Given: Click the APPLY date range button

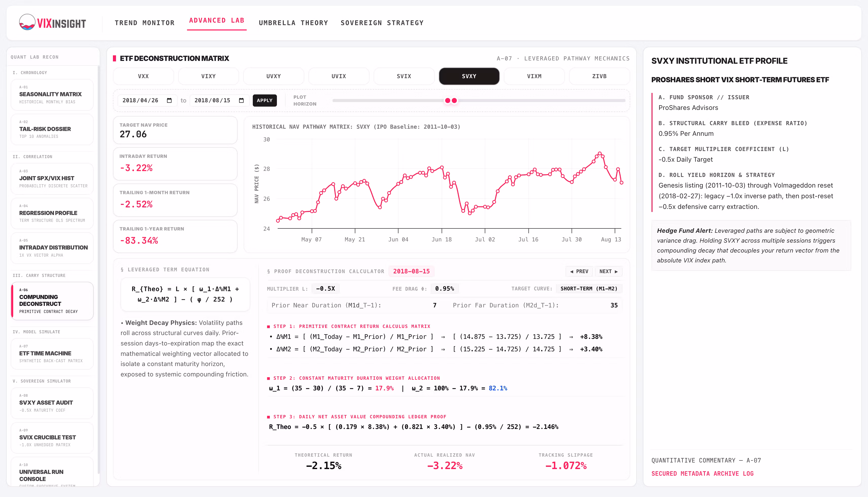Looking at the screenshot, I should click(265, 100).
